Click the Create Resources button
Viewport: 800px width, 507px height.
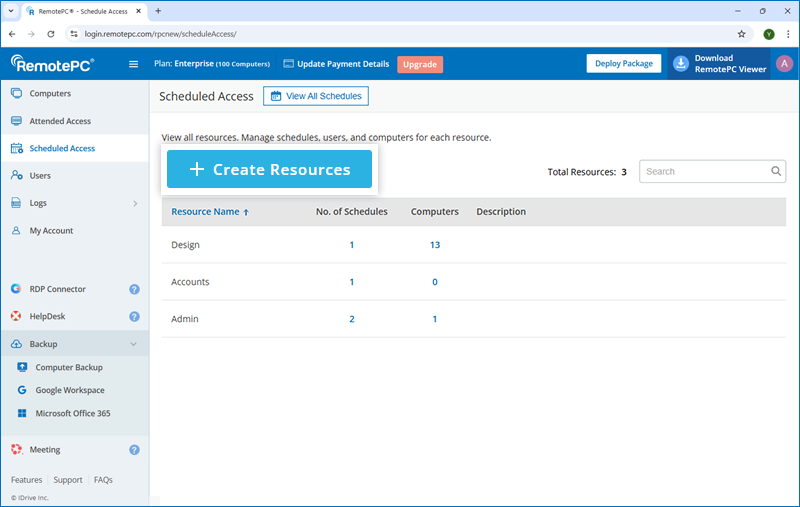tap(269, 170)
